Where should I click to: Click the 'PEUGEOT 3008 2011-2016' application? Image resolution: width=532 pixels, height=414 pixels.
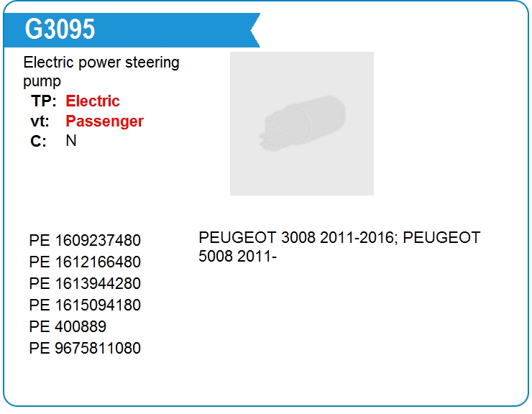coord(294,238)
